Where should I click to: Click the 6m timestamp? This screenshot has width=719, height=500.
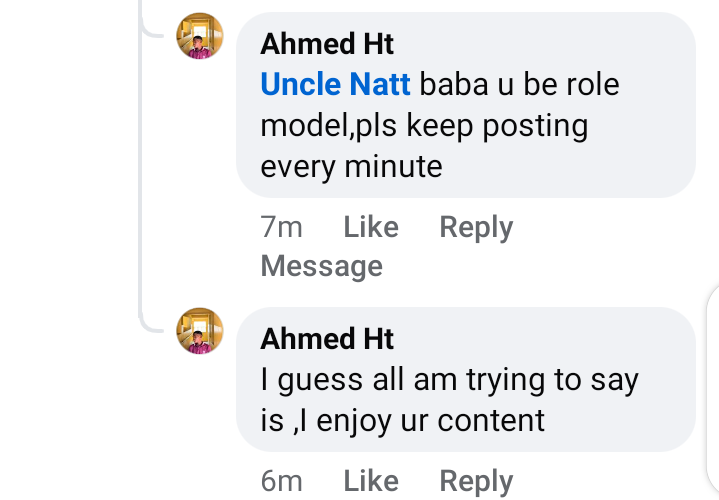click(281, 482)
